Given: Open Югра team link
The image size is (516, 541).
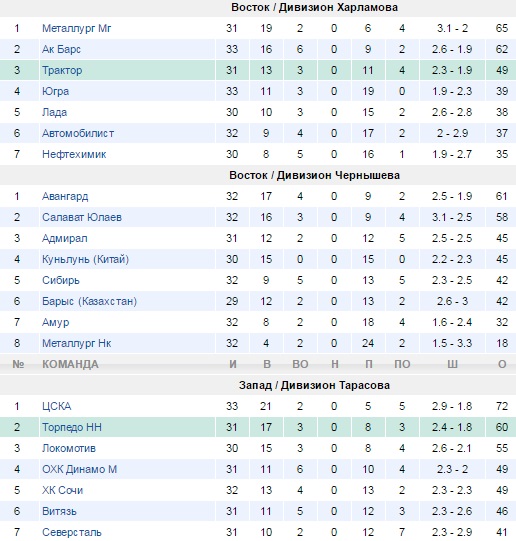Looking at the screenshot, I should point(56,91).
